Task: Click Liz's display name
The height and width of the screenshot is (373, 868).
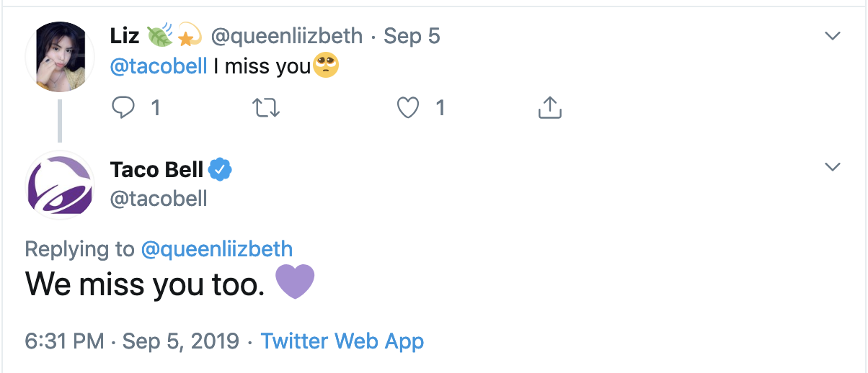Action: (x=125, y=35)
